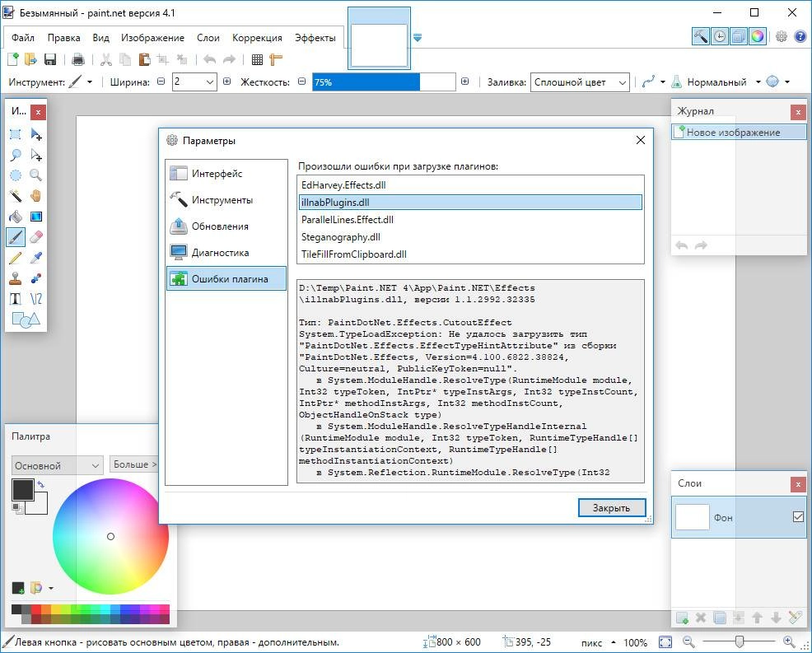
Task: Open the Изображение menu
Action: point(153,38)
